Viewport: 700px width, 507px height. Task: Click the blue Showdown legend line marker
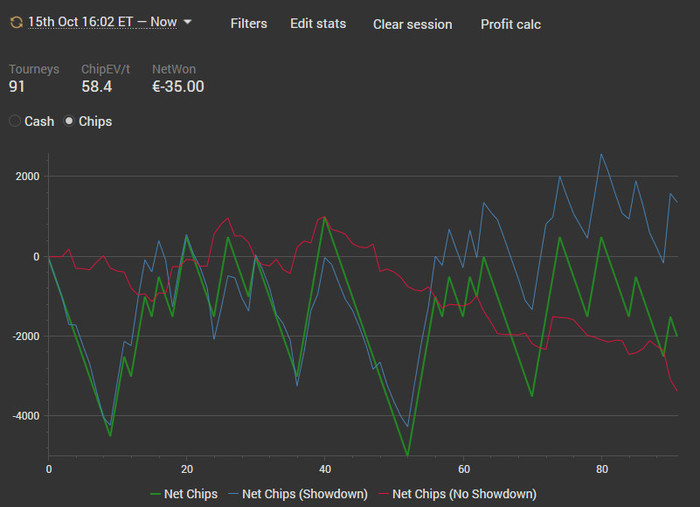[x=233, y=494]
